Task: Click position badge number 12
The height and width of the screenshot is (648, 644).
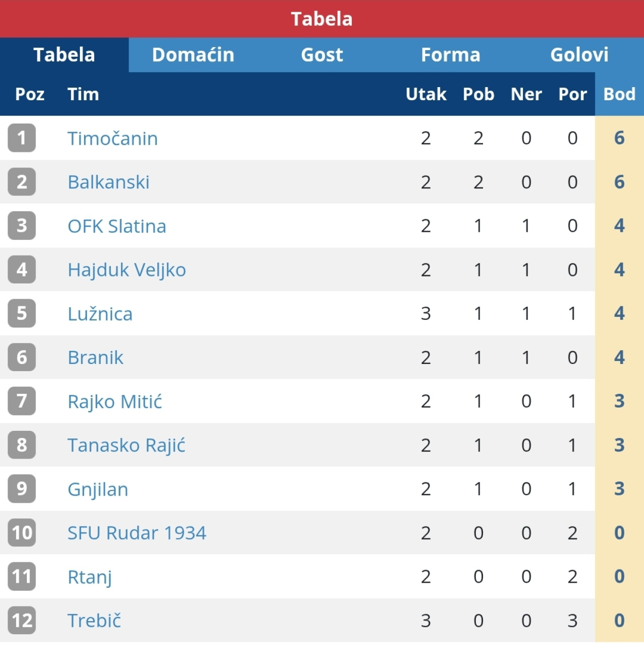Action: point(22,621)
